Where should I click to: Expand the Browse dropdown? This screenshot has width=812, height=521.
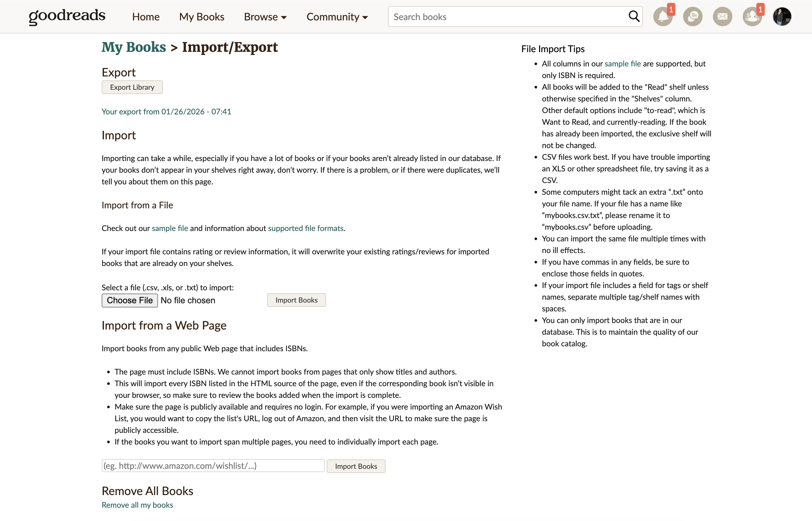coord(265,17)
